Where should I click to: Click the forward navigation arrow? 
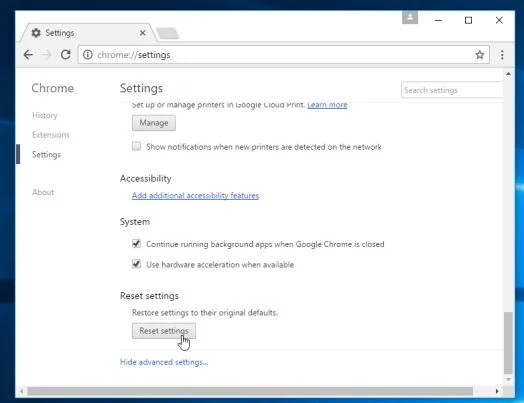point(47,54)
